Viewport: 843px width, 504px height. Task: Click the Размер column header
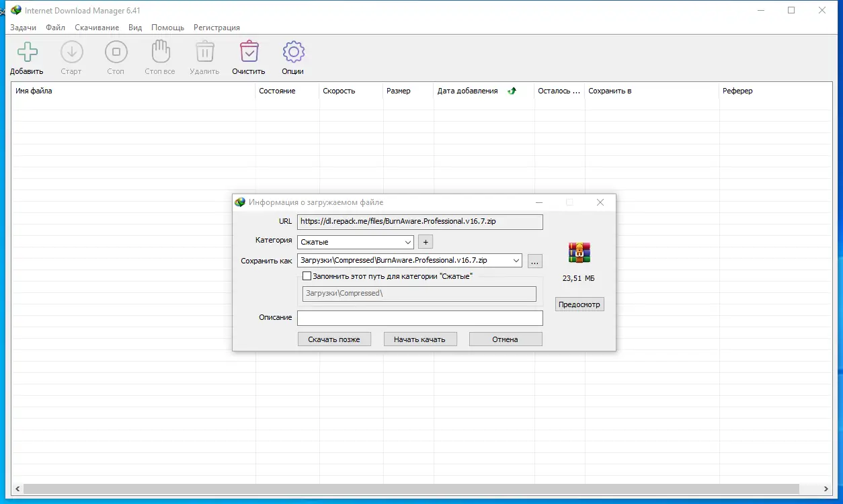click(408, 91)
